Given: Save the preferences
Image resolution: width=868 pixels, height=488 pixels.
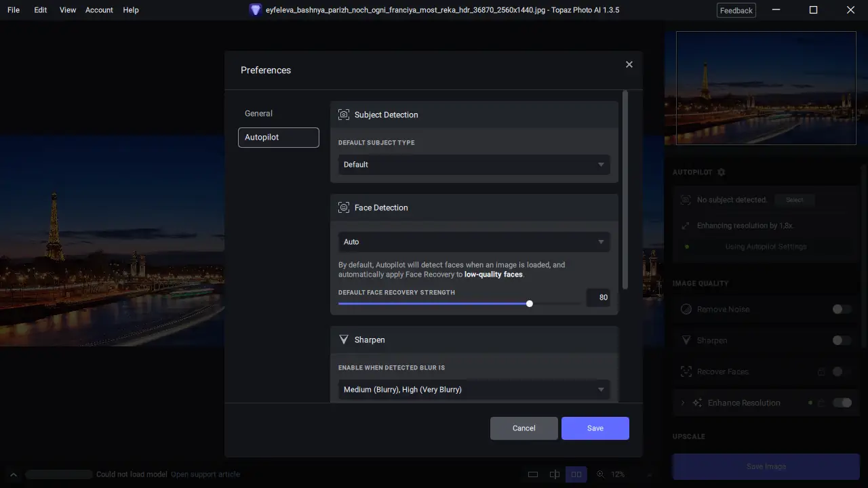Looking at the screenshot, I should point(595,428).
